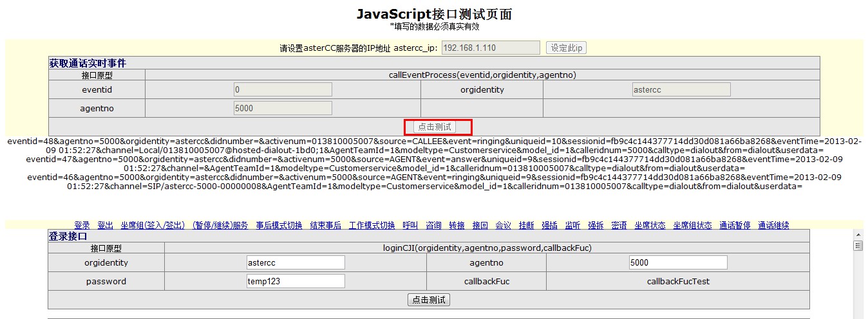Focus the login agentno field in 登录接口
The height and width of the screenshot is (319, 868).
(678, 262)
